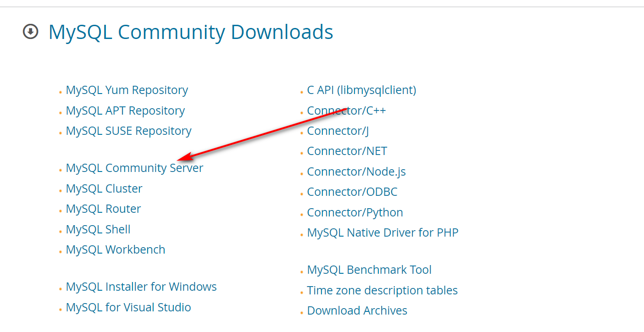Open MySQL SUSE Repository page
This screenshot has height=332, width=644.
(x=129, y=131)
